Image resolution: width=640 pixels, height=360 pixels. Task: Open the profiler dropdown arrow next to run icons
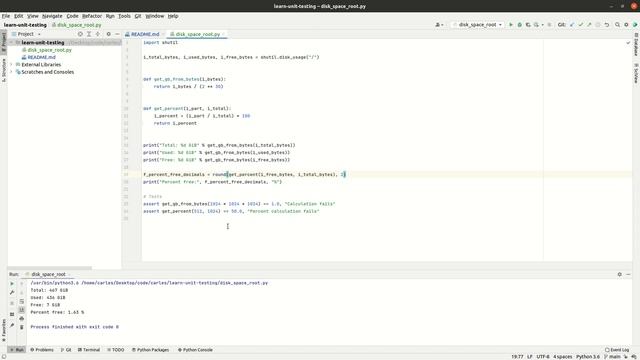pyautogui.click(x=542, y=25)
